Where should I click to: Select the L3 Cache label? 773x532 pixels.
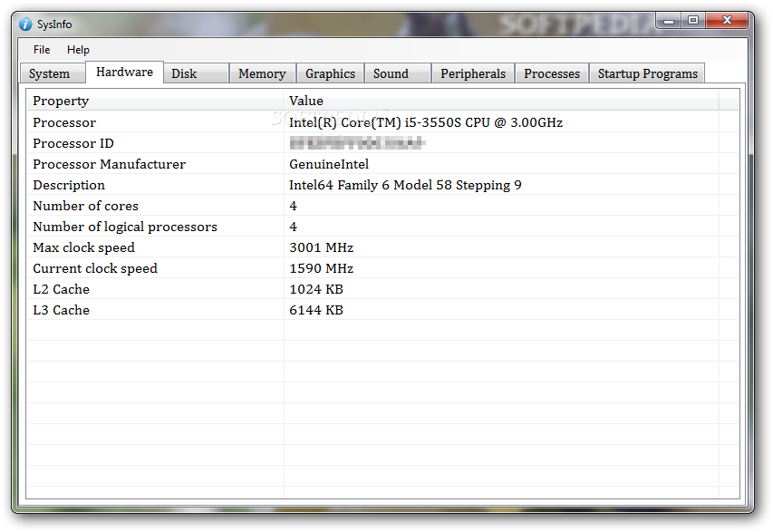coord(61,310)
